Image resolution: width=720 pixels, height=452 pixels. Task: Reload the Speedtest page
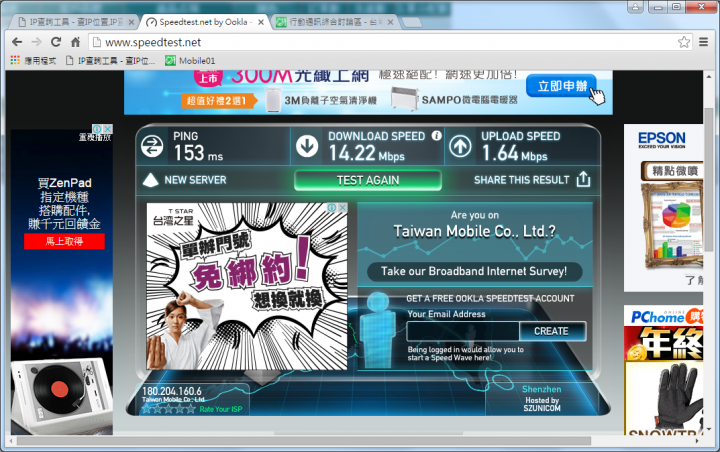tap(56, 42)
